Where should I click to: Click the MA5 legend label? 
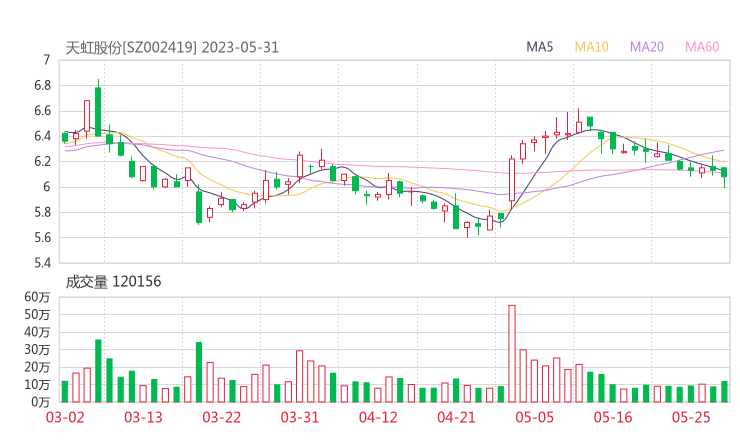(x=539, y=47)
